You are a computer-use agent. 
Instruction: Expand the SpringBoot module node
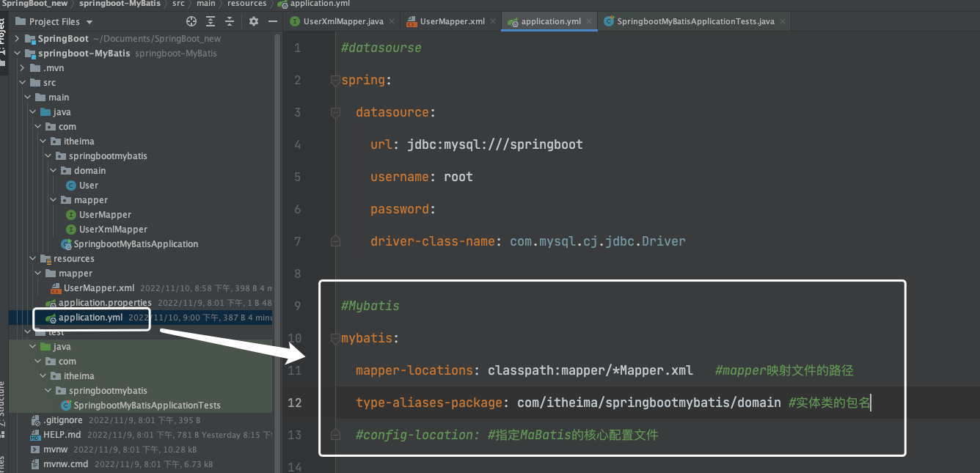pos(18,39)
